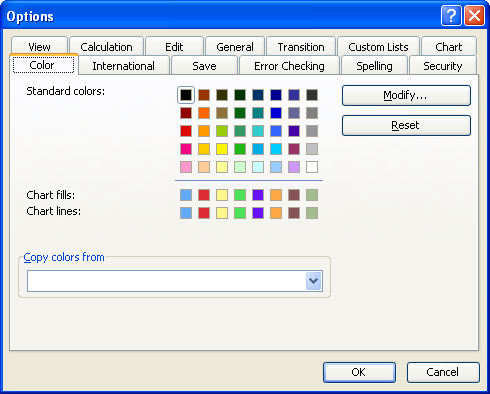
Task: Pick the brown swatch in the first standard row
Action: [204, 95]
